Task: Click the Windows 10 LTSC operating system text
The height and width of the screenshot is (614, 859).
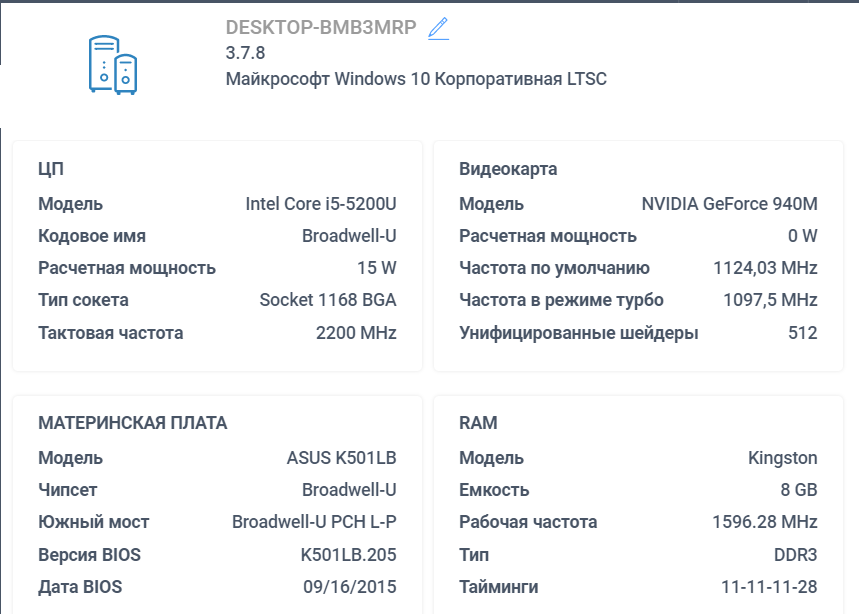Action: point(416,79)
